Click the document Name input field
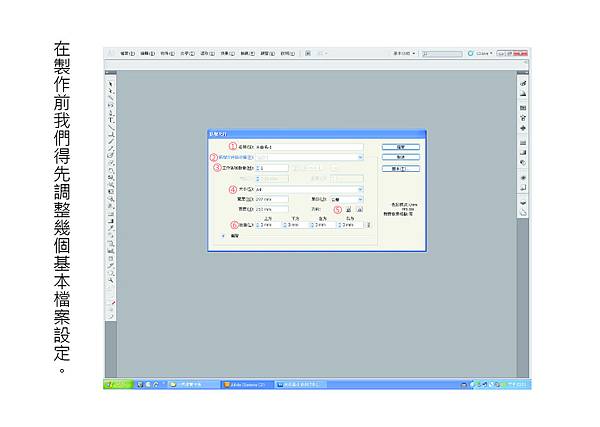 (309, 147)
